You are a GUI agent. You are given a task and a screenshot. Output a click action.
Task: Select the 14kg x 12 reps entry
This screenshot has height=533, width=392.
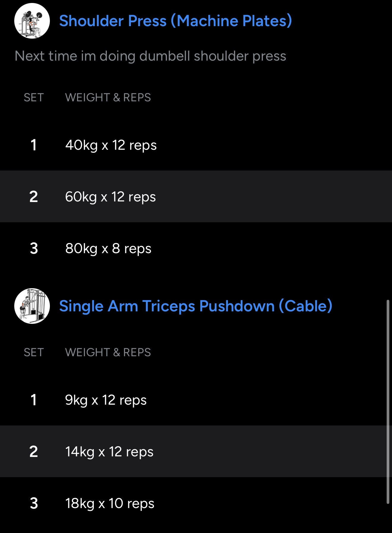[x=109, y=452]
